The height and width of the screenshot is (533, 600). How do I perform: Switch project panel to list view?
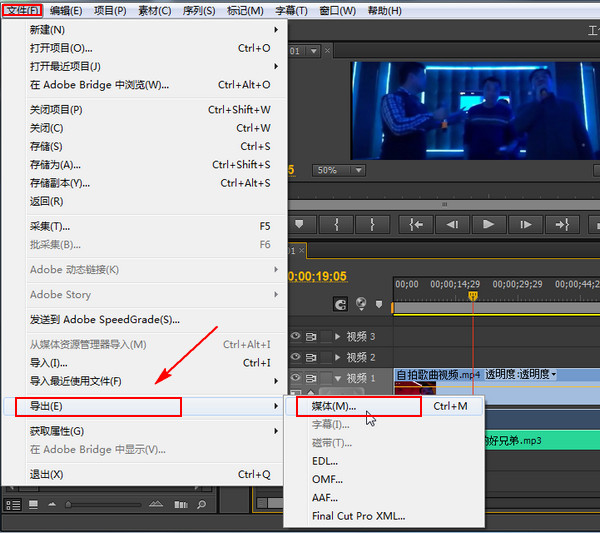click(13, 505)
